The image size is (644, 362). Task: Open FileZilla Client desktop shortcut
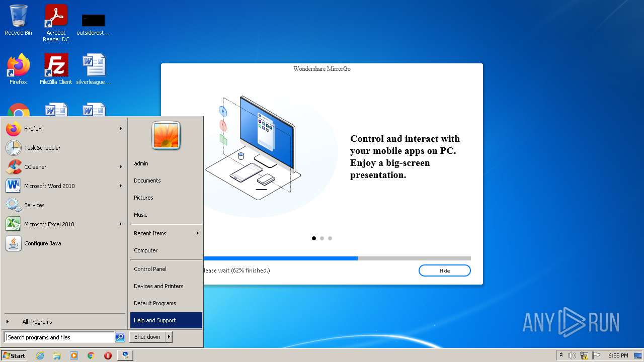[56, 69]
